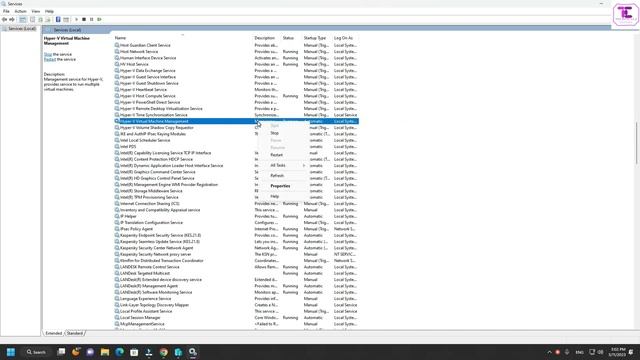
Task: Select Link-Layer Topology Discovery Mapper row
Action: pyautogui.click(x=236, y=305)
